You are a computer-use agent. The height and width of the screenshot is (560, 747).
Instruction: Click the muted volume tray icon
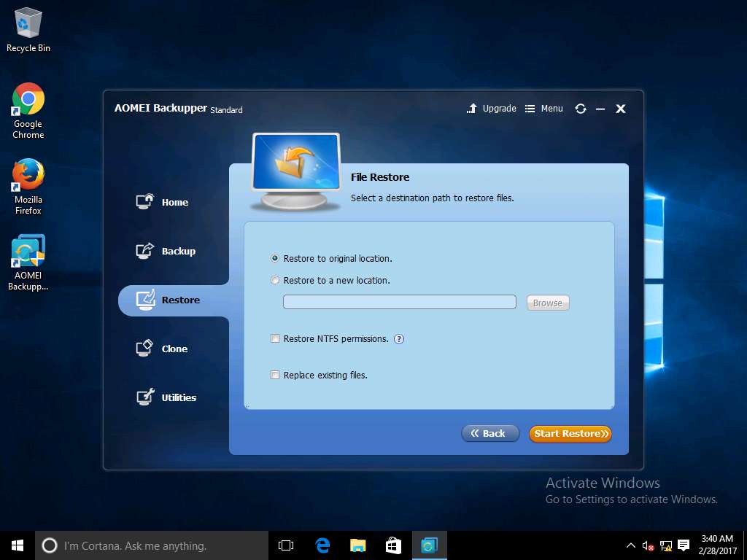(648, 545)
